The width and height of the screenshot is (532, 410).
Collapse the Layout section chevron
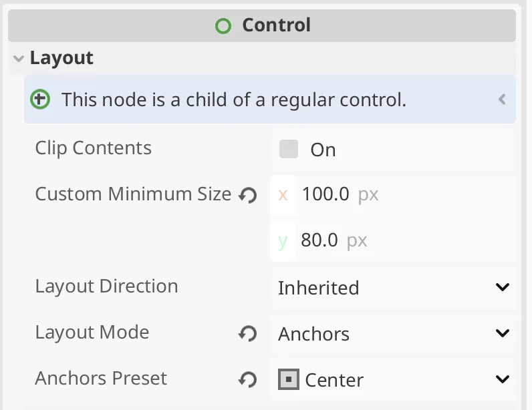pos(19,59)
